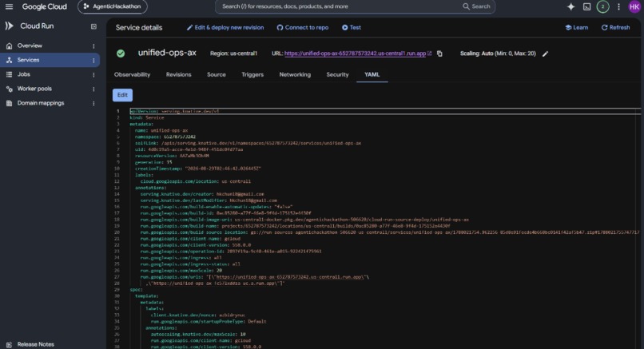Open Jobs item options menu
Screen dimensions: 644x349
point(93,75)
